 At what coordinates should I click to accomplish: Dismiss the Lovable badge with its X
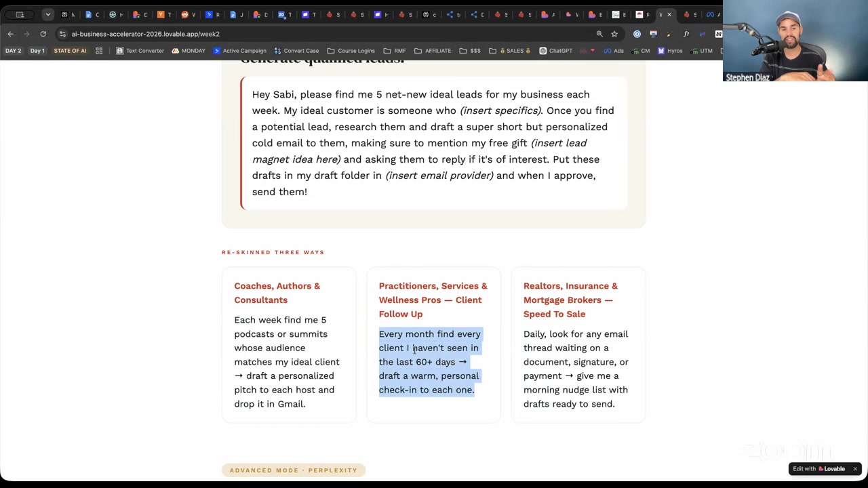coord(855,469)
